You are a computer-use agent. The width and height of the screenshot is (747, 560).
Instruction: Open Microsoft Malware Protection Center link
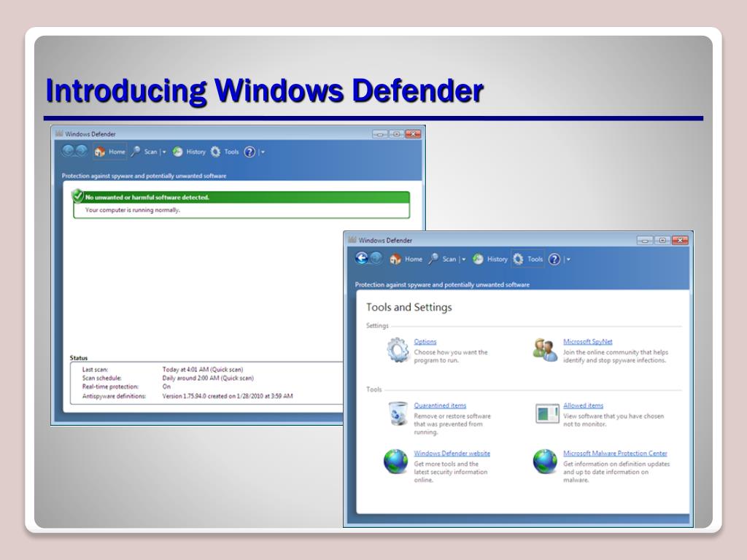point(615,454)
